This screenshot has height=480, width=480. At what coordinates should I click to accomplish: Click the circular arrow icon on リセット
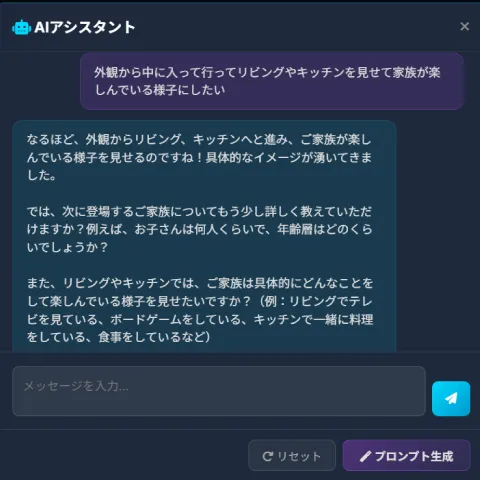point(267,456)
